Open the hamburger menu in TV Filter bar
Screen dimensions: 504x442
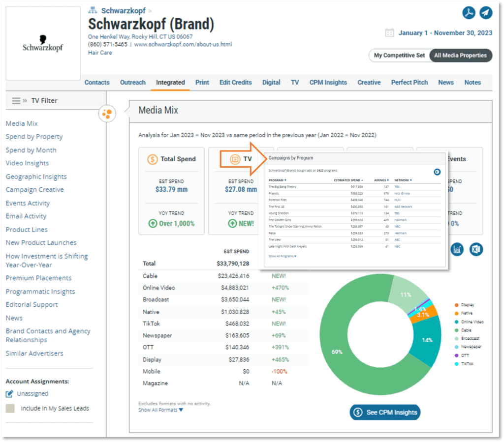16,101
